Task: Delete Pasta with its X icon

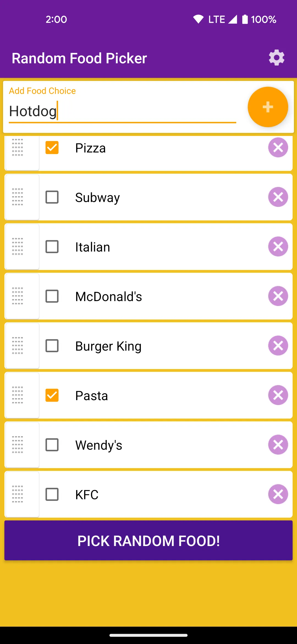Action: point(278,395)
